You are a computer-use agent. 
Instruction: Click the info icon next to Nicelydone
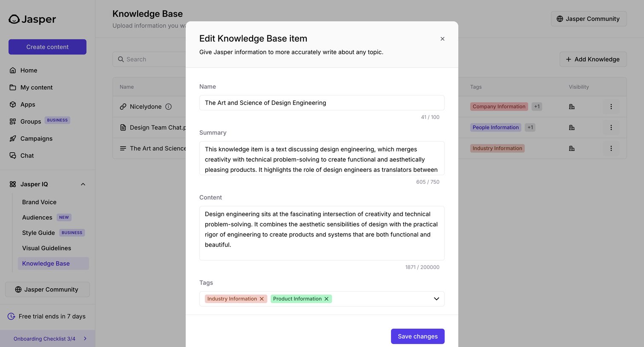[169, 107]
